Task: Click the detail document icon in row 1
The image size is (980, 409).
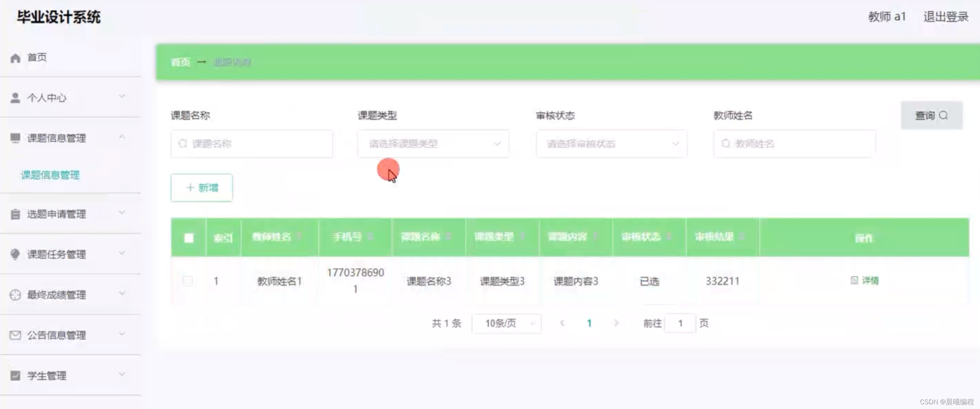Action: pyautogui.click(x=854, y=280)
